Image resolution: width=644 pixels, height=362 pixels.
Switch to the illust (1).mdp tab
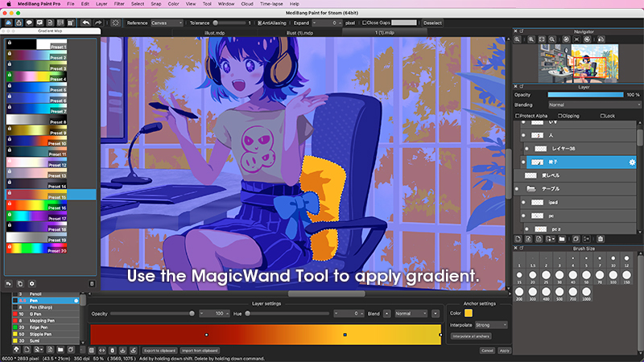click(x=299, y=33)
